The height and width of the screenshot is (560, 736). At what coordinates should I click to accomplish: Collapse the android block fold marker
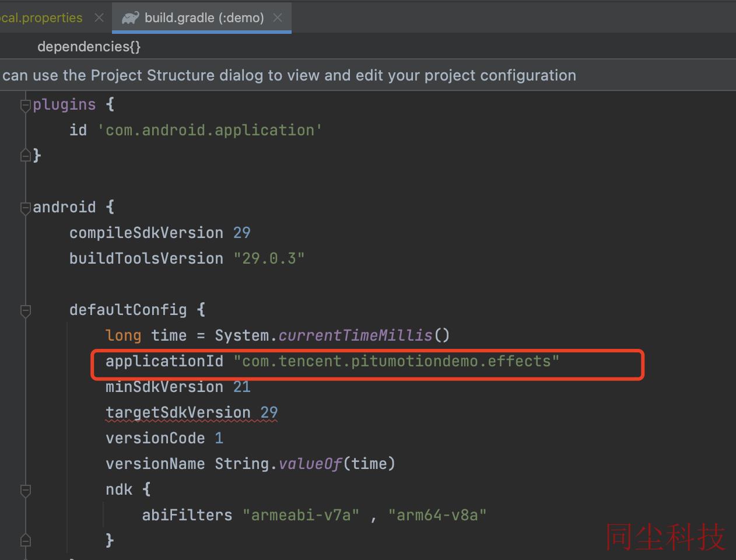click(25, 208)
